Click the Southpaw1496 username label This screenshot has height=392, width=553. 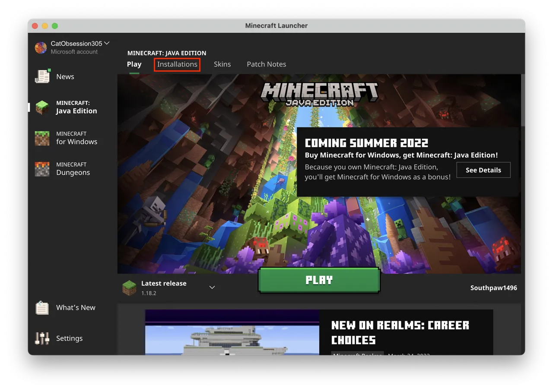[493, 288]
